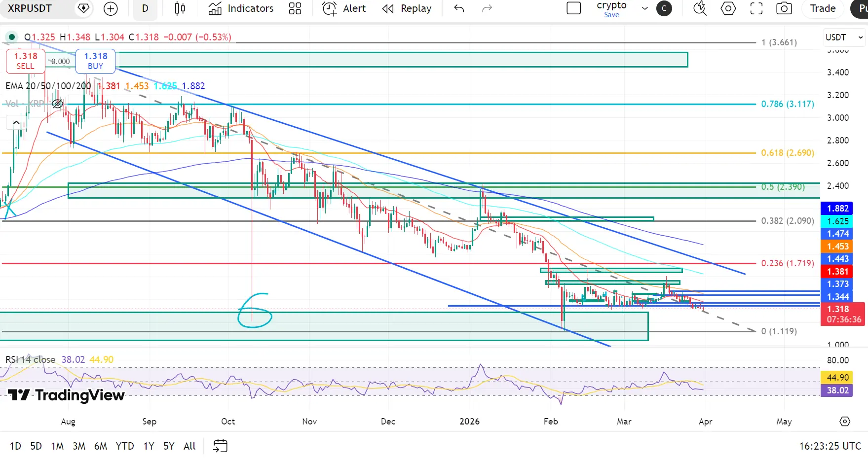Image resolution: width=868 pixels, height=459 pixels.
Task: Open the layout setup square icon
Action: click(574, 8)
